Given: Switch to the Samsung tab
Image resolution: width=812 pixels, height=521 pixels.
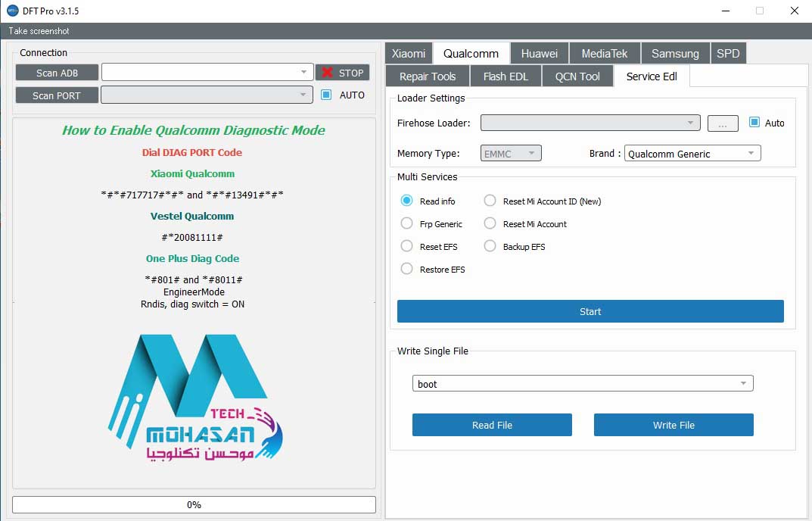Looking at the screenshot, I should coord(675,54).
